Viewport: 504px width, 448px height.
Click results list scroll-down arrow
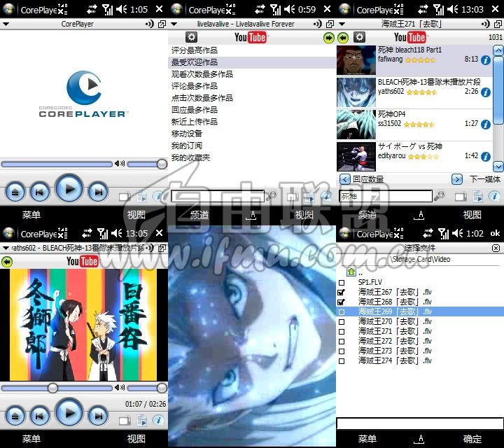coord(498,167)
